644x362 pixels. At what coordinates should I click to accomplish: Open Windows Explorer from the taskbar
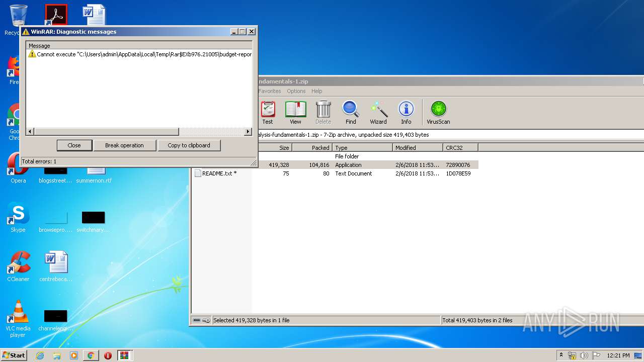click(x=57, y=355)
